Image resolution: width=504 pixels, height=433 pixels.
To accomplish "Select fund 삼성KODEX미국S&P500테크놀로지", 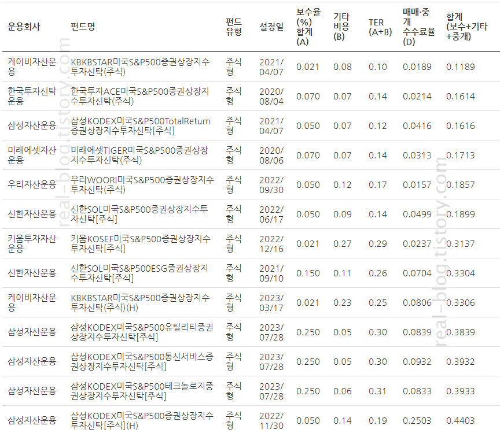I will pos(142,391).
